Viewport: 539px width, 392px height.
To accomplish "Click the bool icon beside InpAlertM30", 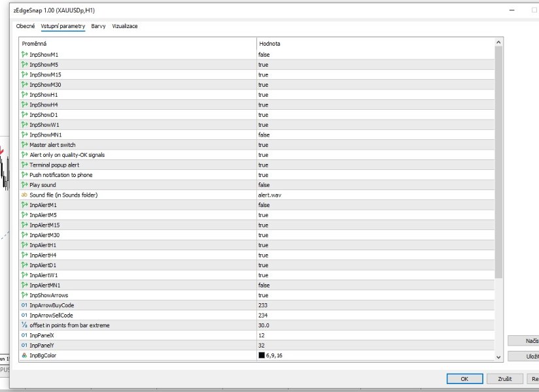I will [x=24, y=235].
